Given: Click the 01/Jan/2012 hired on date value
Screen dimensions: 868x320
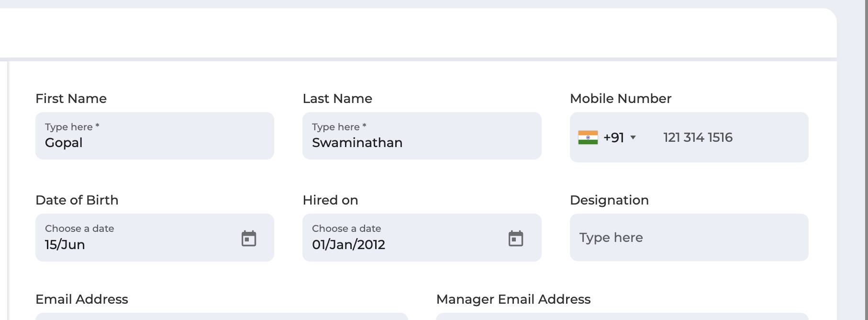Looking at the screenshot, I should pyautogui.click(x=348, y=244).
